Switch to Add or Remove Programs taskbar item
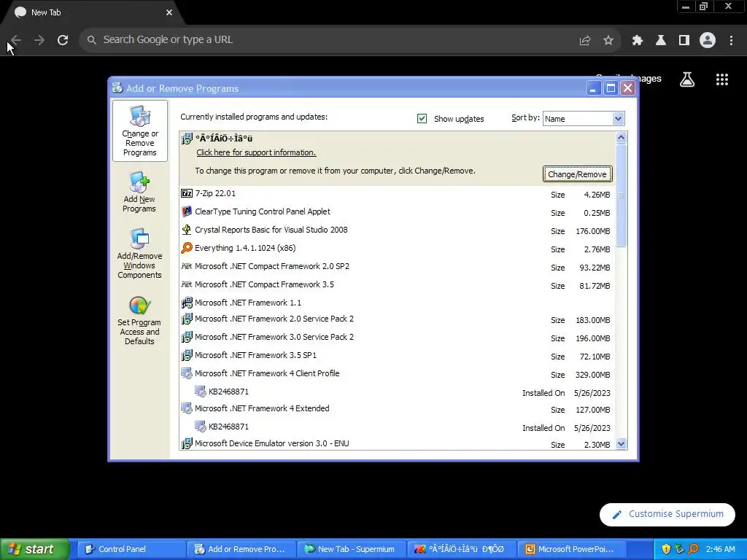747x560 pixels. pos(241,549)
